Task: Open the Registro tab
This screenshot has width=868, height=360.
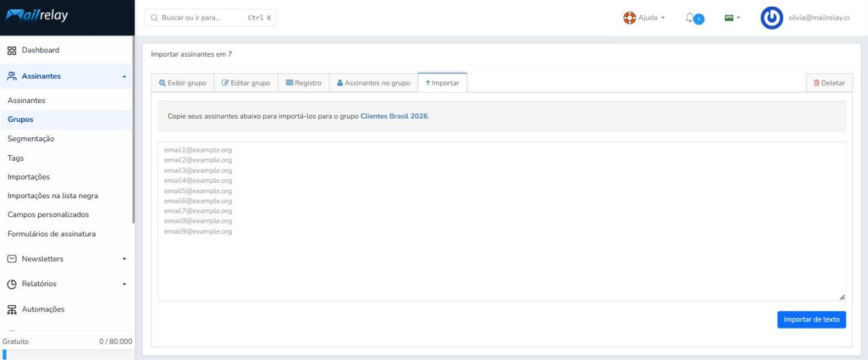Action: point(303,83)
